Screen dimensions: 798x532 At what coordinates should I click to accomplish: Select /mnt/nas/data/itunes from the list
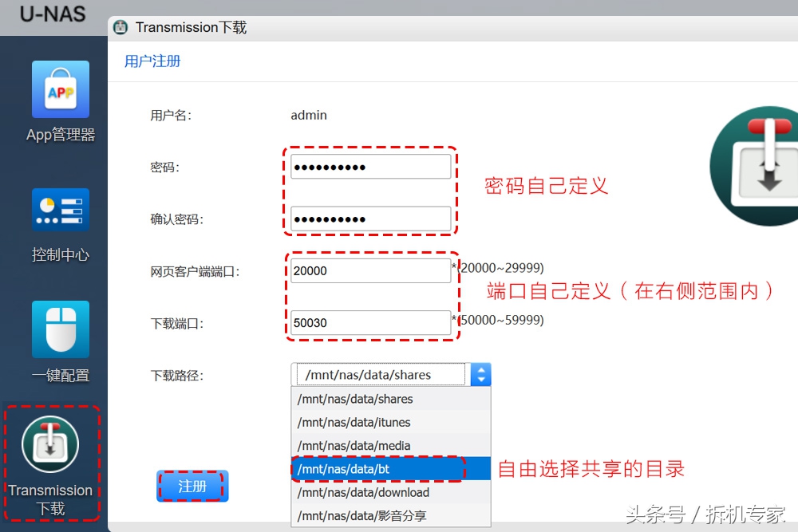click(x=391, y=422)
